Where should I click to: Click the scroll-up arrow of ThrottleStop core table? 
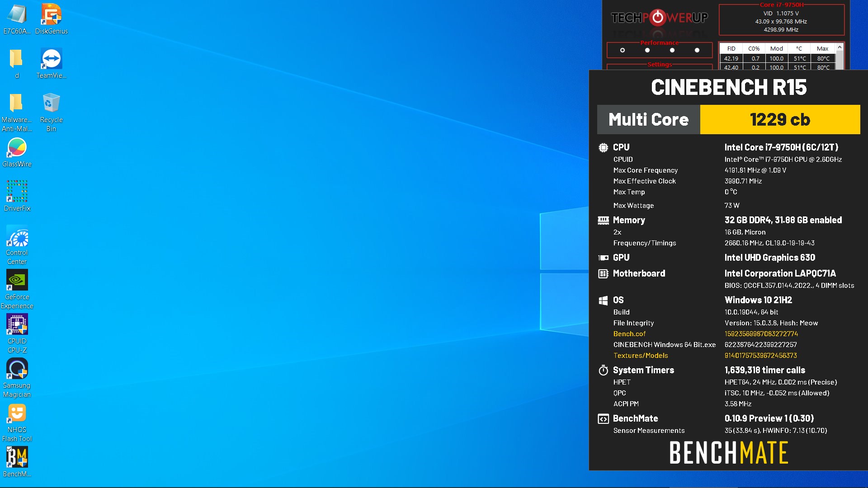pyautogui.click(x=840, y=47)
